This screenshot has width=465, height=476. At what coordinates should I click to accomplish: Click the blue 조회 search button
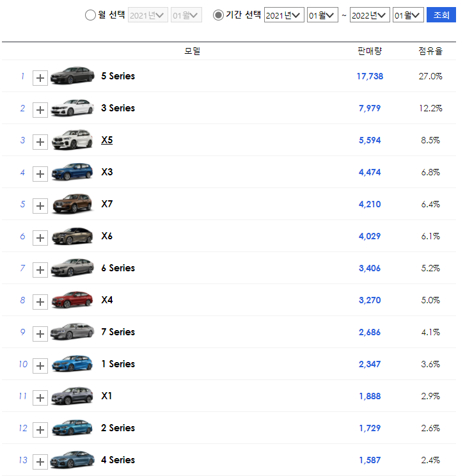click(441, 15)
